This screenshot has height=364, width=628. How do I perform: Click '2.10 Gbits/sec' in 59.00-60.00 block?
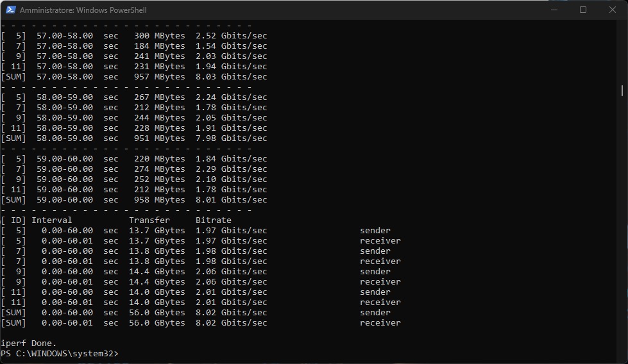click(x=232, y=179)
